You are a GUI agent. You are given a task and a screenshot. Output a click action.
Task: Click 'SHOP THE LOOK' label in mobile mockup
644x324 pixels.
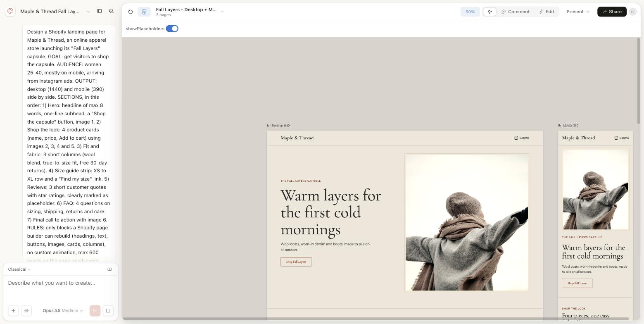tap(574, 309)
